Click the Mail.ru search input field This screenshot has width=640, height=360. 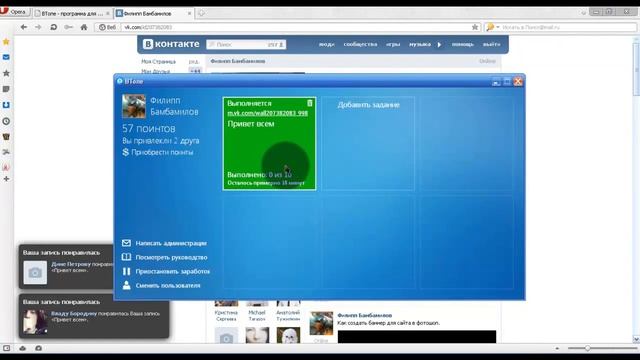tap(569, 27)
